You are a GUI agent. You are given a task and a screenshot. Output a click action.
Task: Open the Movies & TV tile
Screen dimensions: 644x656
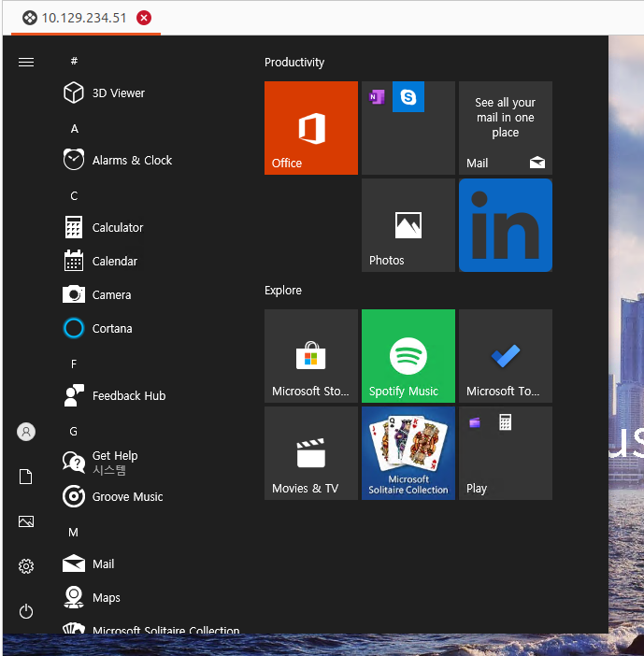pos(311,453)
